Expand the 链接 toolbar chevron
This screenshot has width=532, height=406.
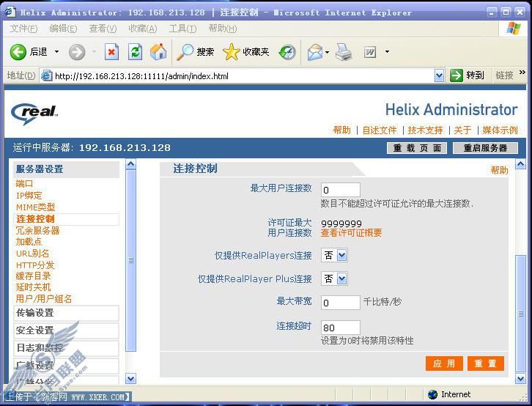coord(522,73)
